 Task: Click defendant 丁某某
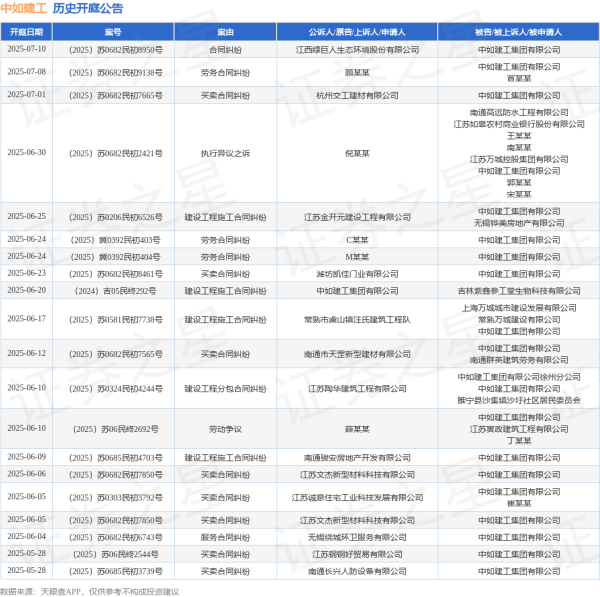coord(519,441)
